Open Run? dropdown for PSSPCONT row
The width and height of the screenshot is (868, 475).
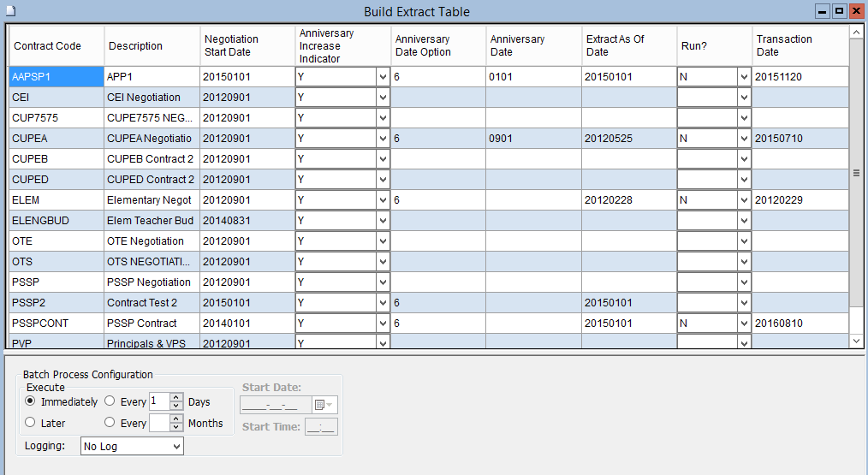(x=743, y=324)
